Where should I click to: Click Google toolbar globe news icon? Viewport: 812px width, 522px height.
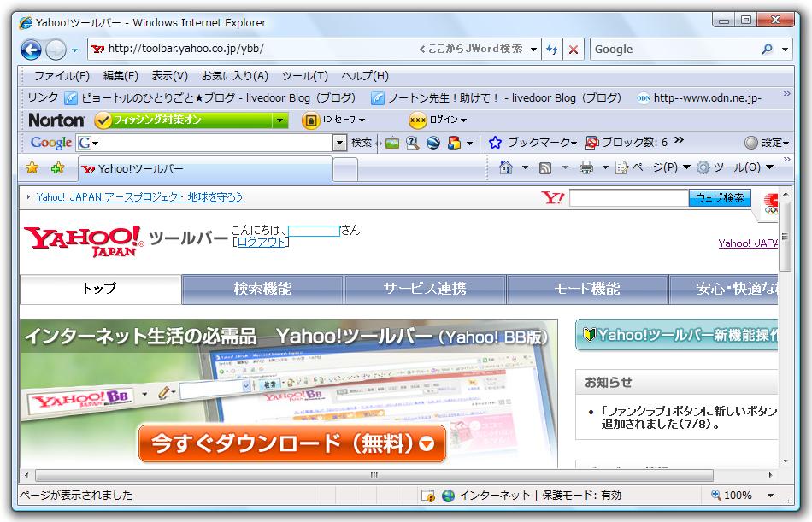433,143
